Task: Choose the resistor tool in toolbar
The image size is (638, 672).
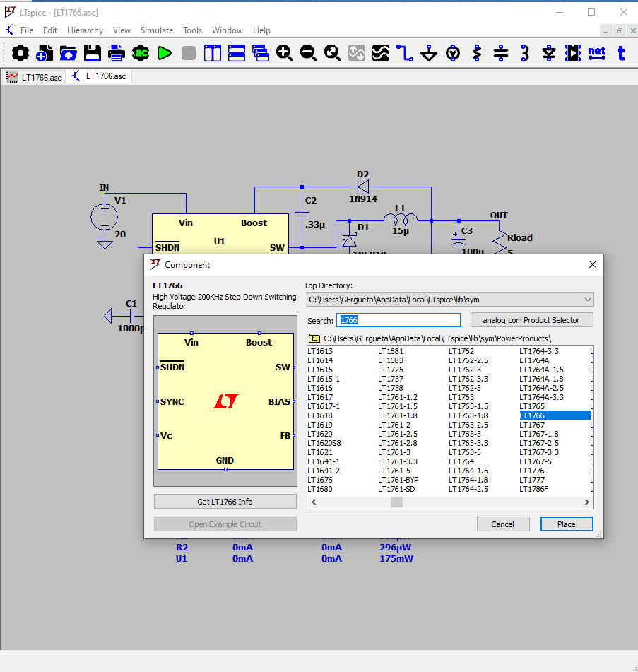Action: tap(477, 53)
